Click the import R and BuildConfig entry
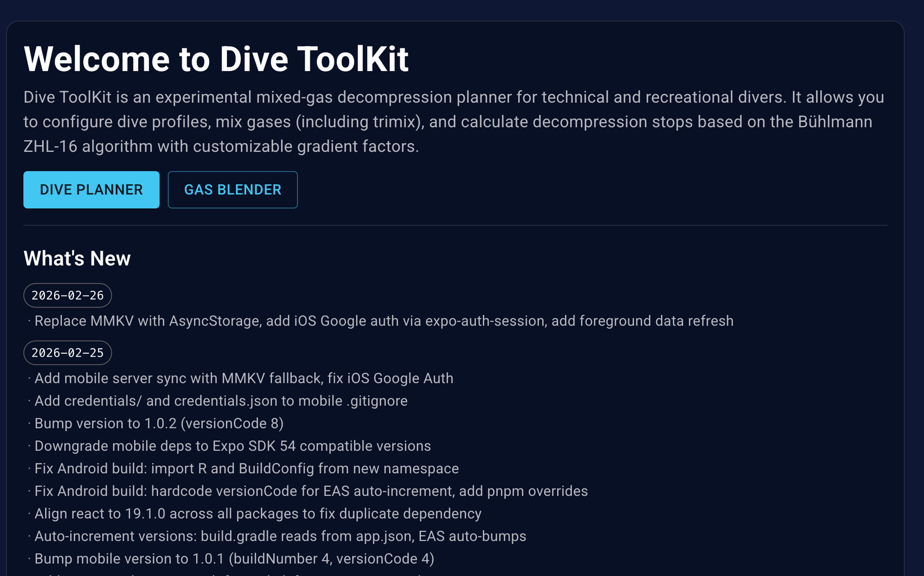Image resolution: width=924 pixels, height=576 pixels. [247, 468]
